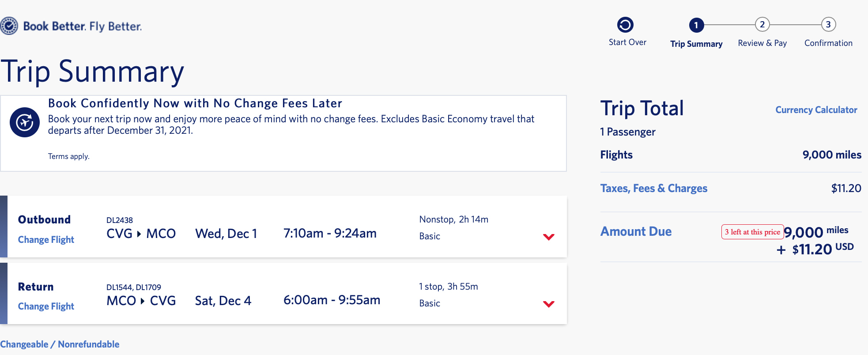Open the Currency Calculator

tap(816, 110)
